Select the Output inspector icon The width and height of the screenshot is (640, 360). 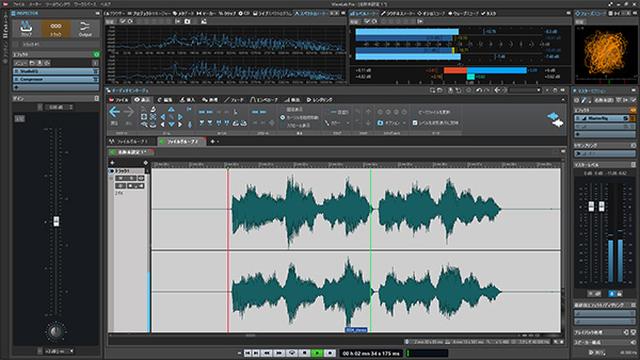click(x=85, y=29)
